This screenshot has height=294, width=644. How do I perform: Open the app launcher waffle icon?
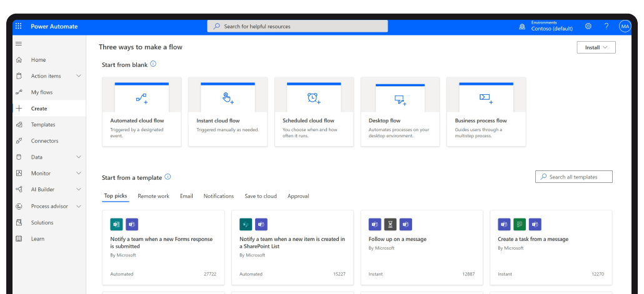click(18, 26)
